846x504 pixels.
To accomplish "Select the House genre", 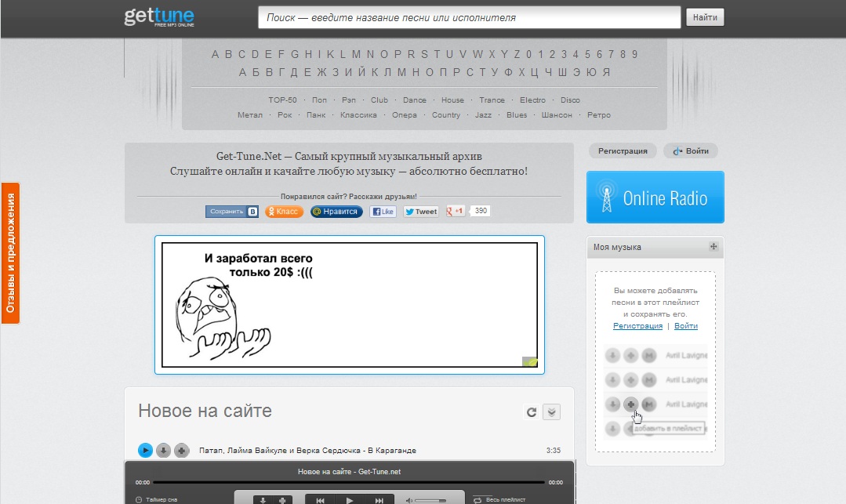I will 452,100.
